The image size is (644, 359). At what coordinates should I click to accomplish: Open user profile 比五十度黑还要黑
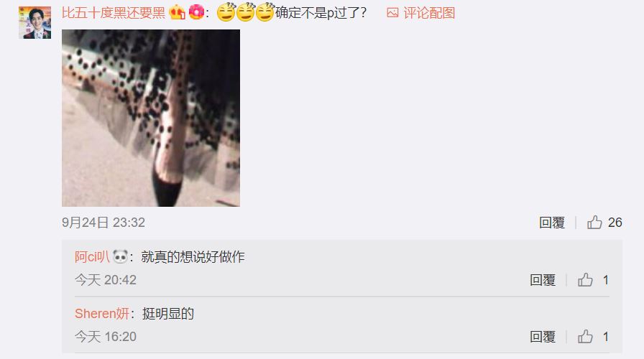(114, 13)
